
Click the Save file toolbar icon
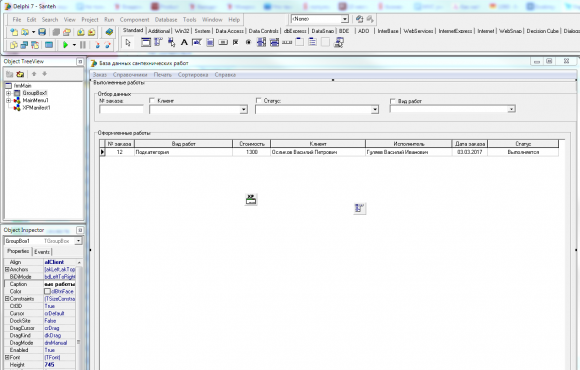point(42,32)
